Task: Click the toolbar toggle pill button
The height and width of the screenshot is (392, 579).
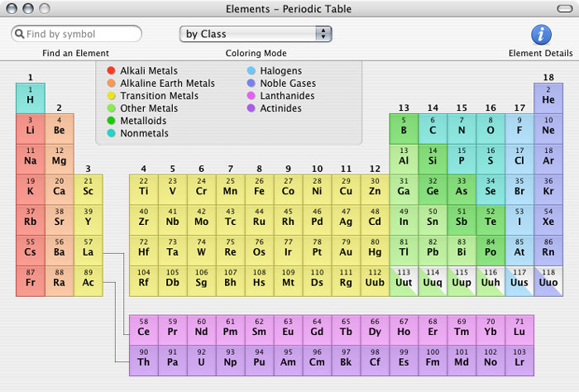Action: coord(565,8)
